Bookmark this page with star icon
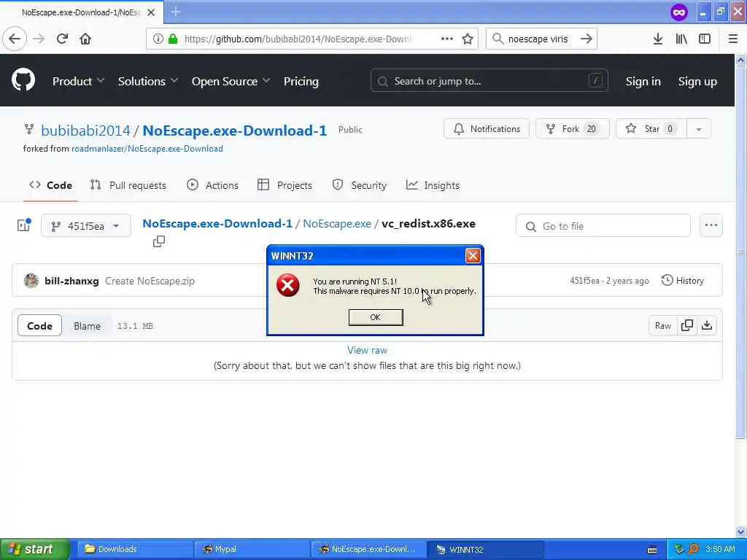This screenshot has width=747, height=560. (468, 39)
